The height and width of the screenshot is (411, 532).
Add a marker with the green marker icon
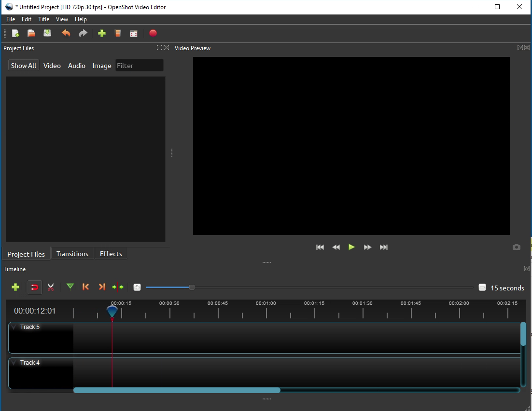(x=70, y=287)
